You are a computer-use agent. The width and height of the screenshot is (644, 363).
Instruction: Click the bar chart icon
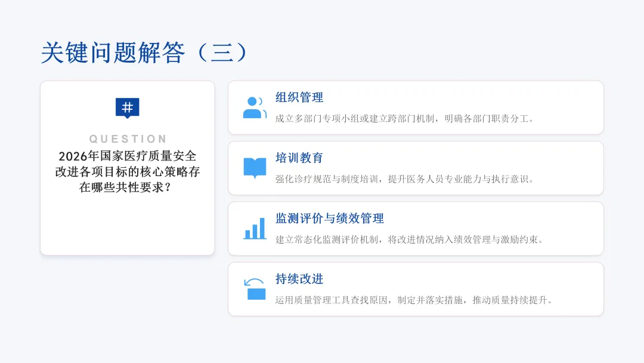(255, 229)
